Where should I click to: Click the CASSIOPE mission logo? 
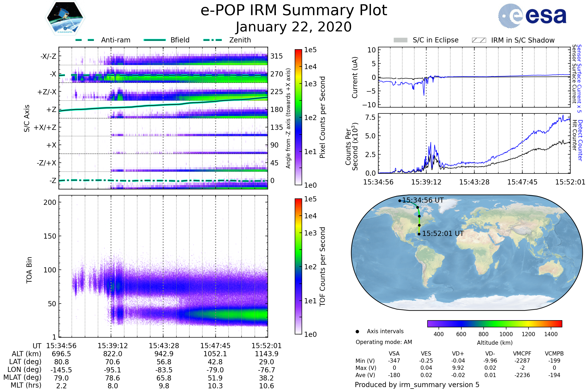coord(65,18)
